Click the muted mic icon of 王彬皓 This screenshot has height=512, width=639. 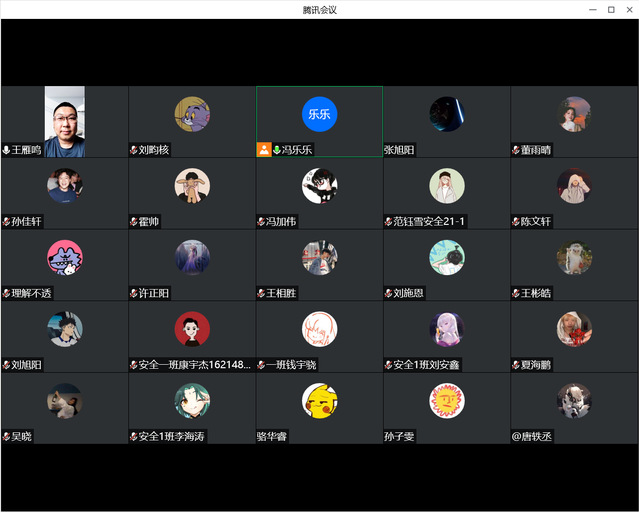pyautogui.click(x=517, y=294)
